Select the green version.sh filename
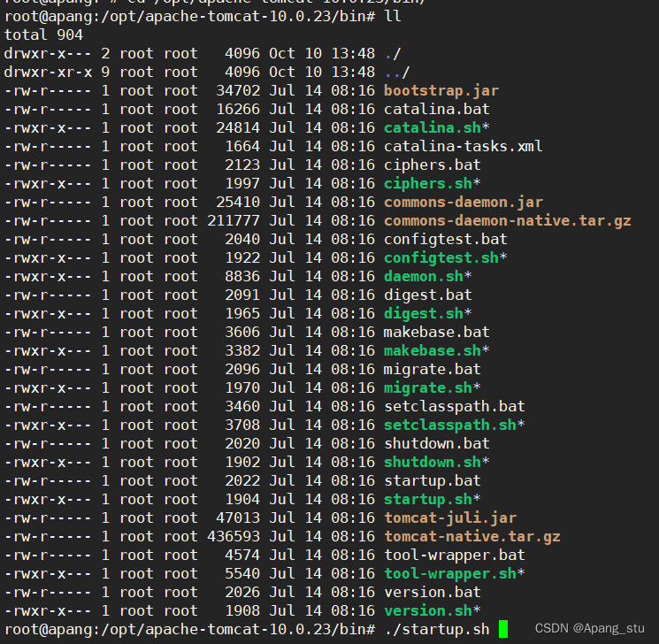The height and width of the screenshot is (644, 659). (428, 610)
